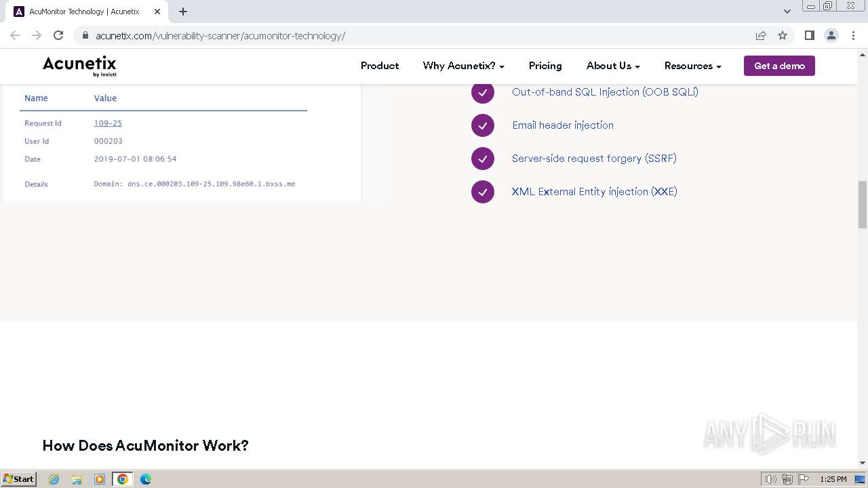Image resolution: width=868 pixels, height=488 pixels.
Task: Open XML External Entity injection link
Action: pyautogui.click(x=595, y=192)
